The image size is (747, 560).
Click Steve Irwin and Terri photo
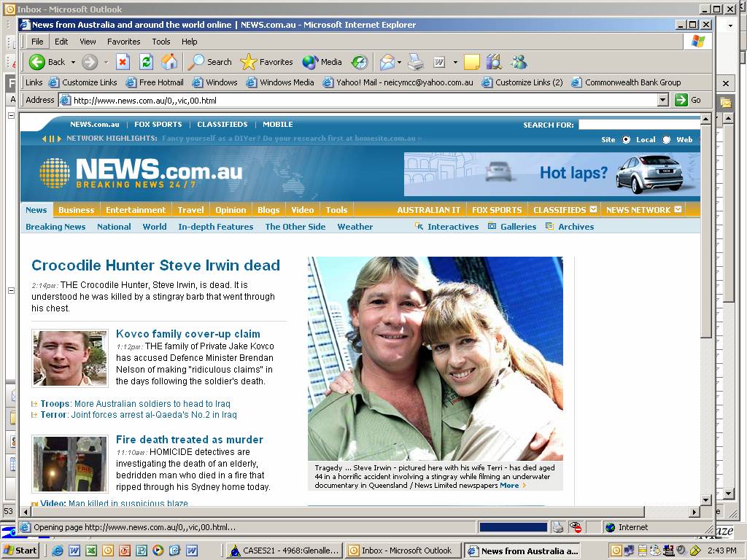click(x=436, y=359)
